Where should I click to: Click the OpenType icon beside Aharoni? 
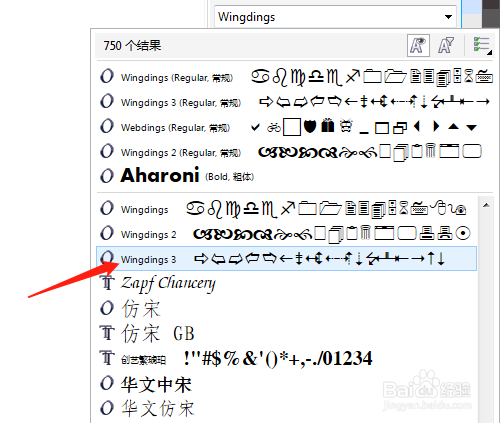point(107,176)
